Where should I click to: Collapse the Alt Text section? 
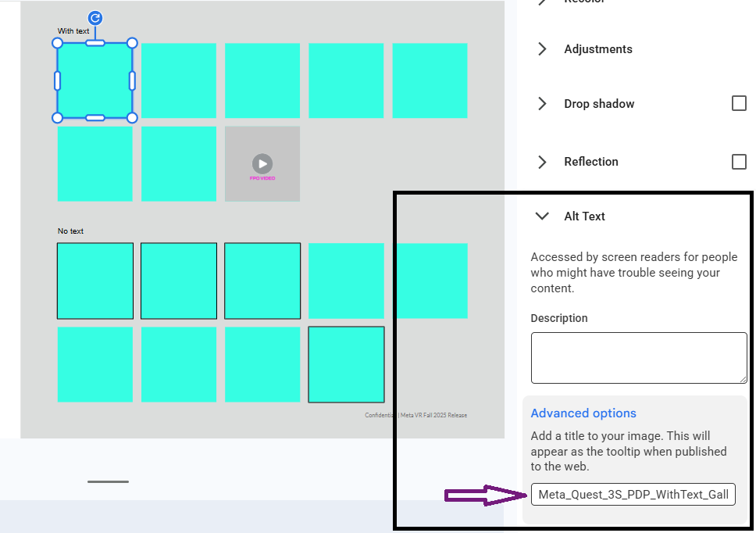point(542,216)
